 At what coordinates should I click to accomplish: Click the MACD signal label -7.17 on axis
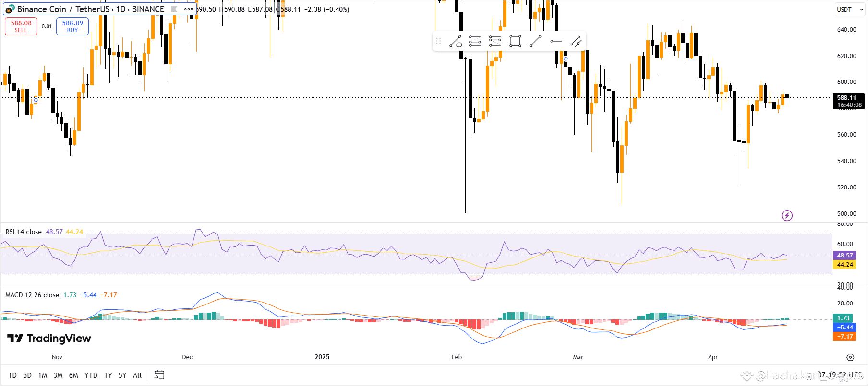coord(844,337)
